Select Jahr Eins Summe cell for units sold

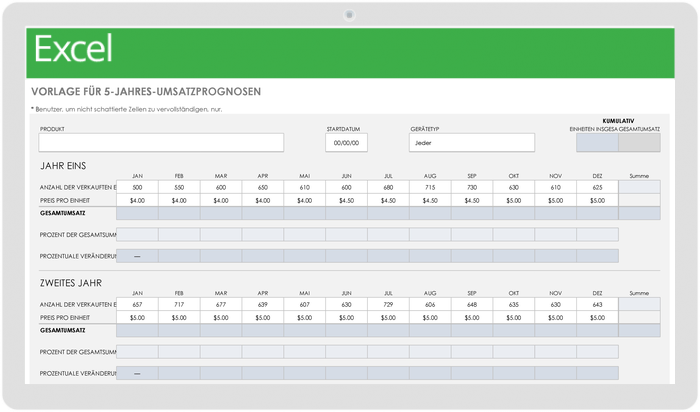coord(639,187)
